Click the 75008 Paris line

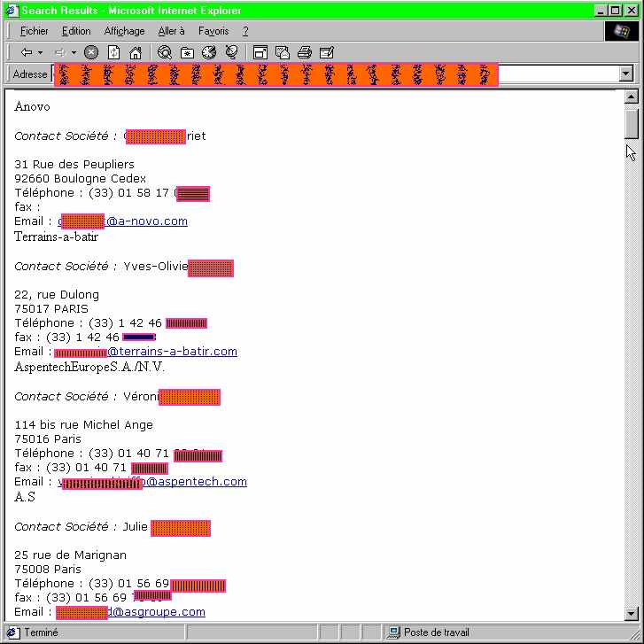[x=48, y=570]
